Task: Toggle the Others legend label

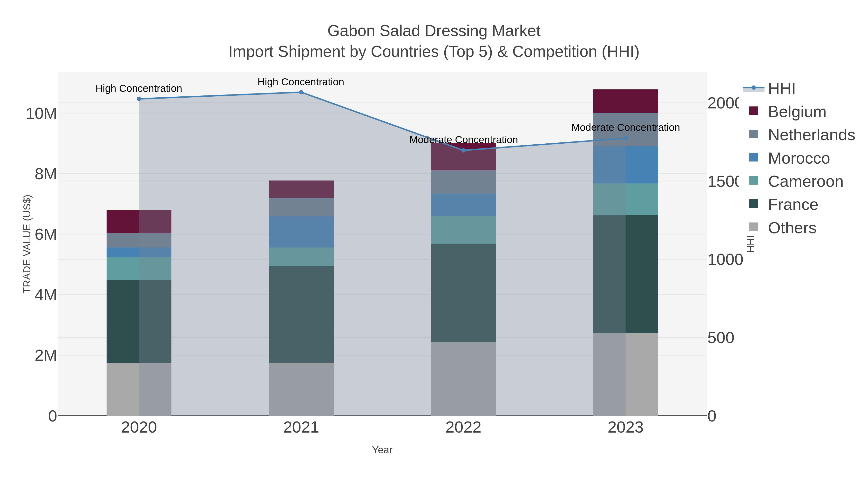Action: pos(792,228)
